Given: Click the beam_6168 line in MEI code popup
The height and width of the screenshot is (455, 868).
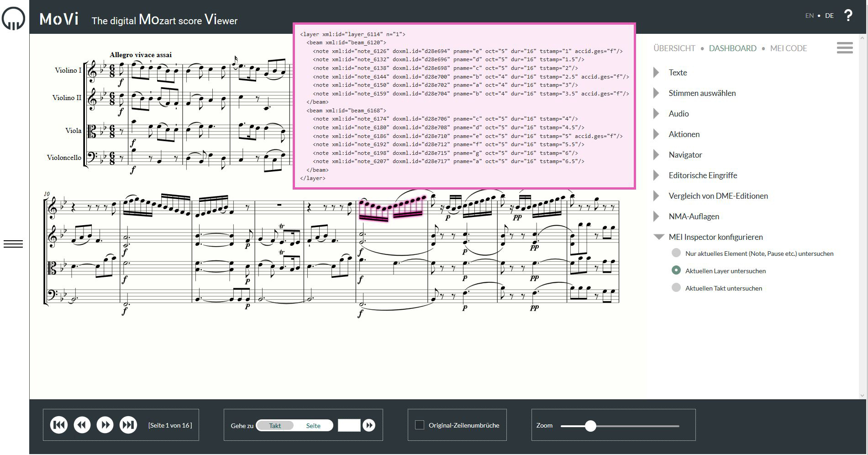Looking at the screenshot, I should click(x=347, y=111).
